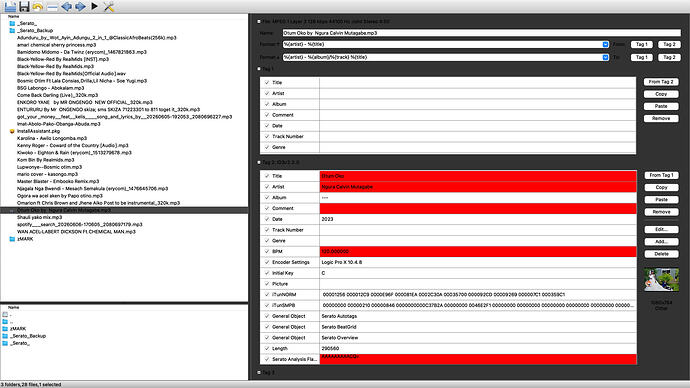Screen dimensions: 690x388
Task: Click the Name filename input field
Action: coord(481,33)
